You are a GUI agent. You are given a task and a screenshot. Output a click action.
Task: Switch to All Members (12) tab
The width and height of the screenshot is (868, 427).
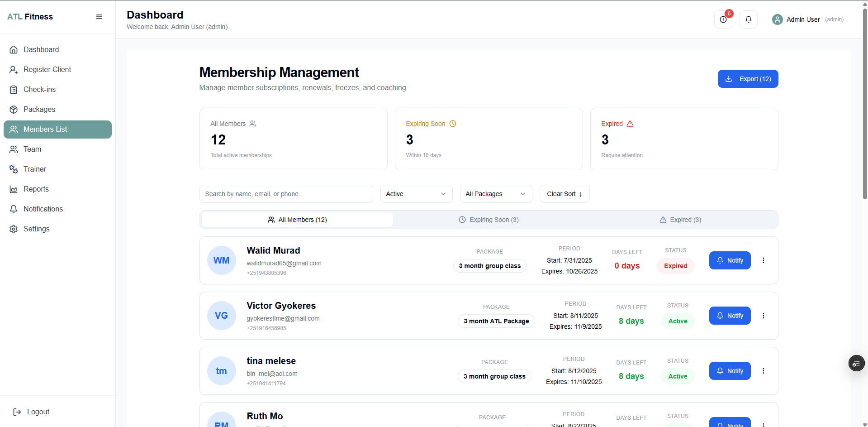click(297, 220)
